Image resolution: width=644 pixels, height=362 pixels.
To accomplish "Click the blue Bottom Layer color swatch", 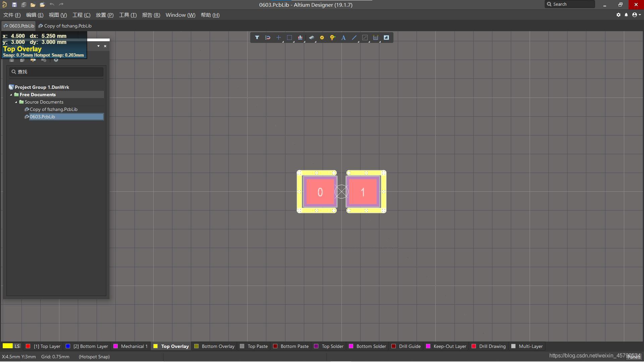I will 68,346.
